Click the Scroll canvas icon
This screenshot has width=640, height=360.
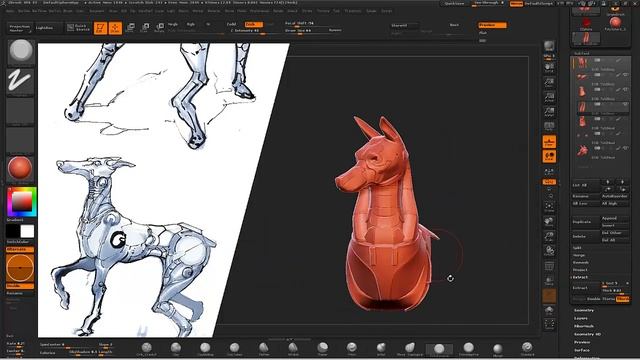pos(549,68)
